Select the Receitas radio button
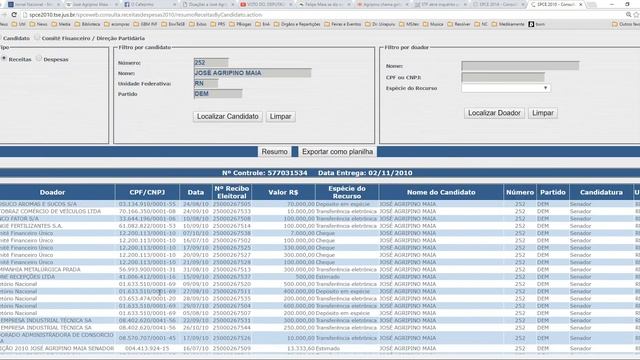Viewport: 640px width, 360px height. click(4, 59)
